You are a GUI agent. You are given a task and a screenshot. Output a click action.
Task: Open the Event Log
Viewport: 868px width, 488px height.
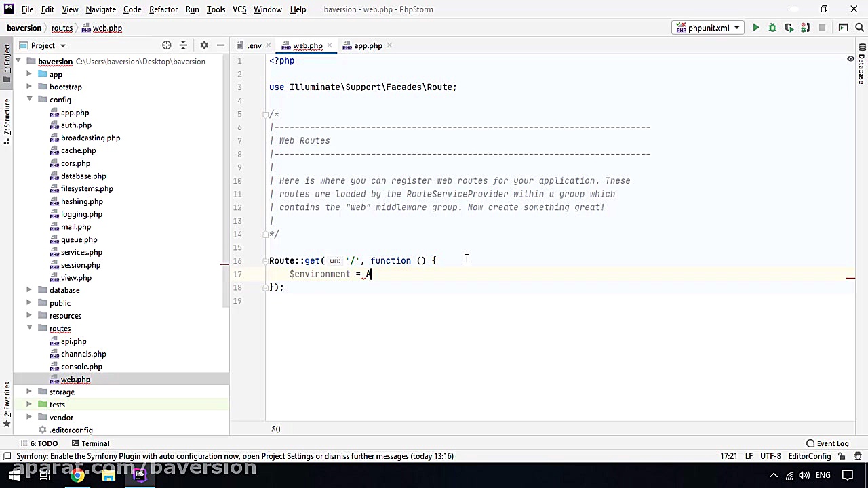(x=827, y=443)
